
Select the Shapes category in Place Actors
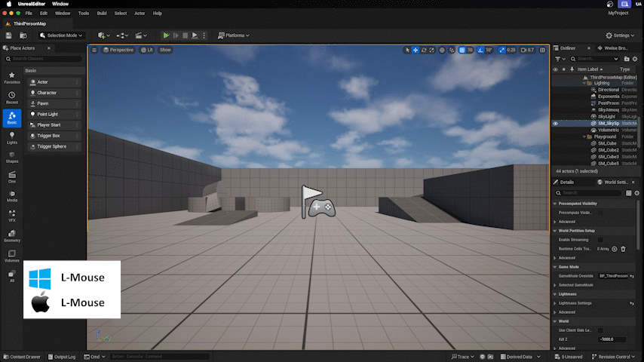coord(12,158)
